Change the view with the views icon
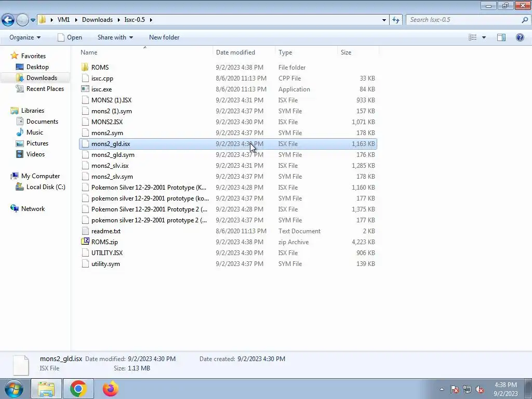Image resolution: width=532 pixels, height=399 pixels. (472, 37)
